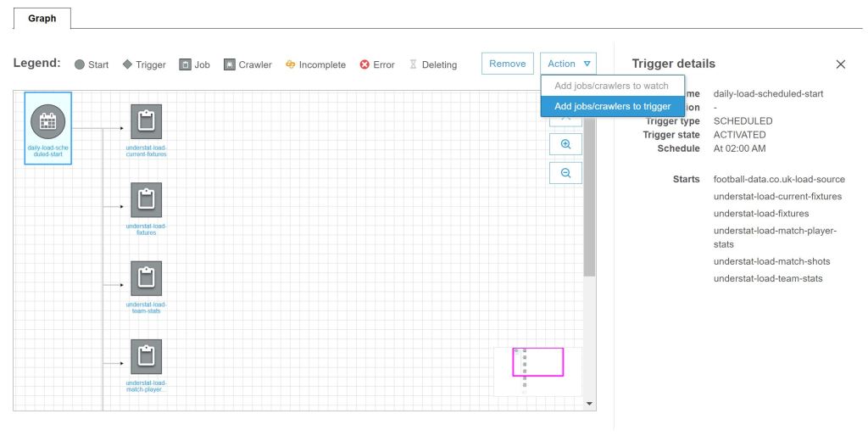Open the Action dropdown menu

567,64
